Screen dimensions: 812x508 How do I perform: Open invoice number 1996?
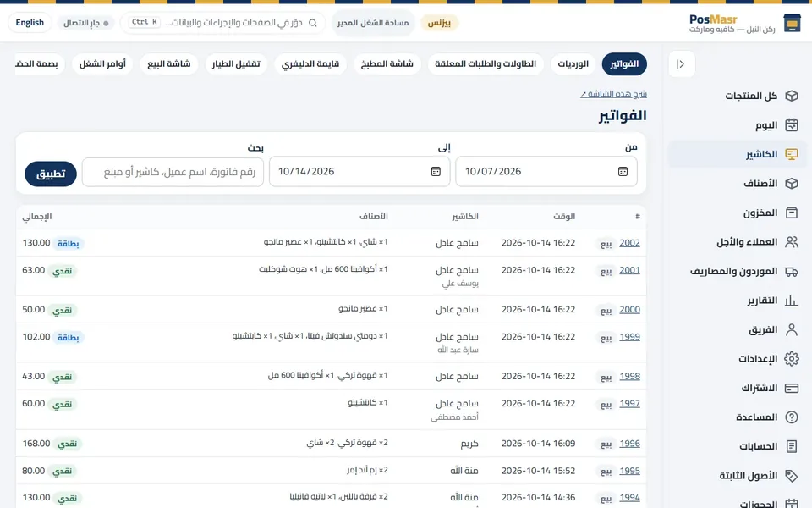click(629, 444)
